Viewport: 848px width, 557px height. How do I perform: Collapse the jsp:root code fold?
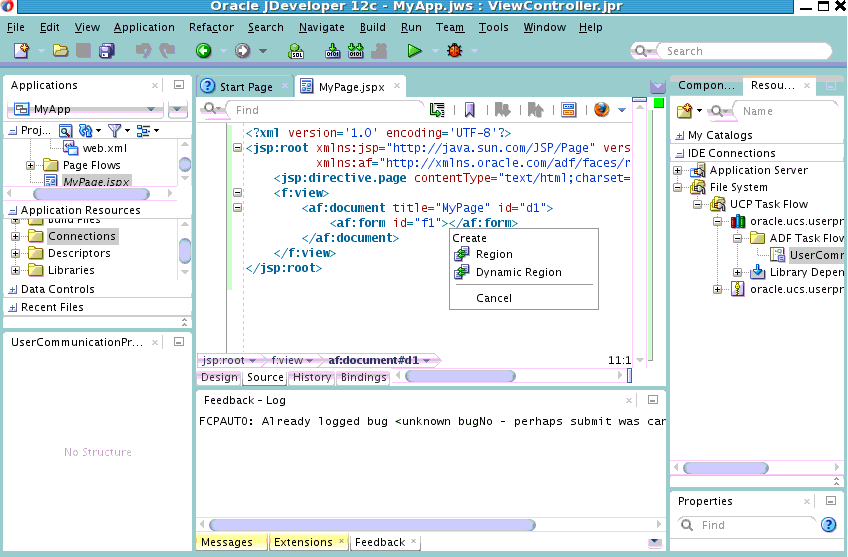(x=237, y=148)
